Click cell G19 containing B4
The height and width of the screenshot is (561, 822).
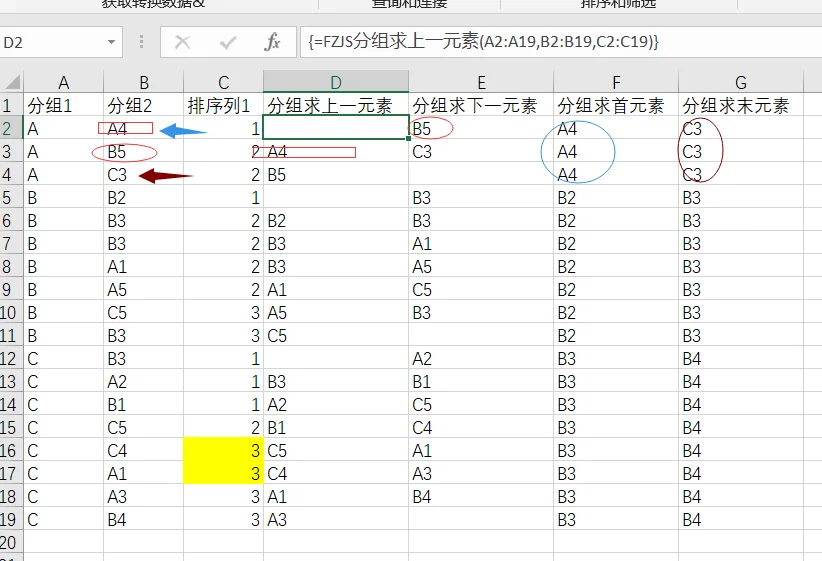coord(741,520)
